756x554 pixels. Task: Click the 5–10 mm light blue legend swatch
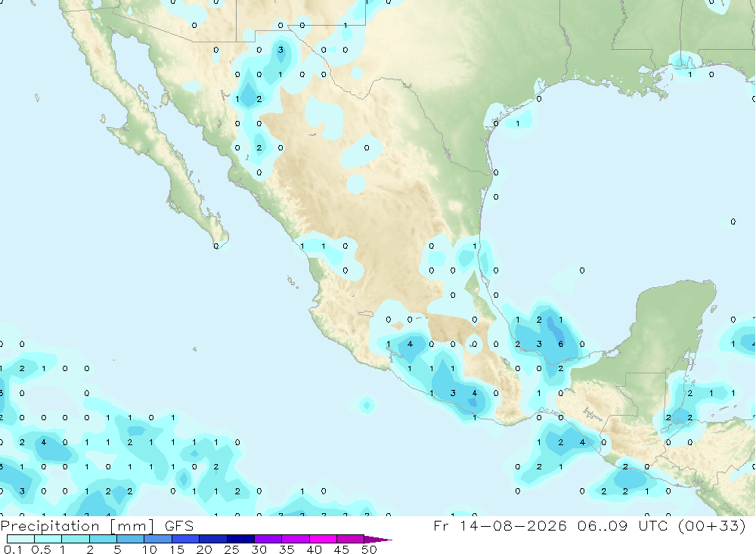click(131, 539)
